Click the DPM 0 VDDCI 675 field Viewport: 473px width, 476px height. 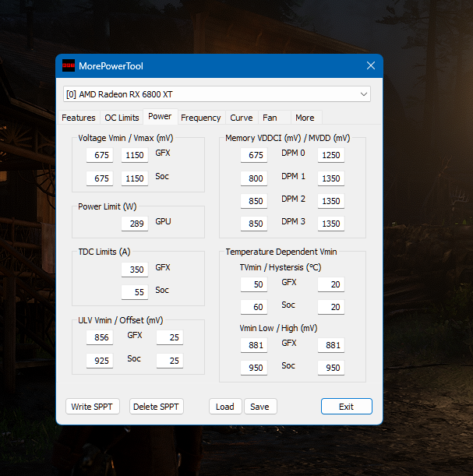pyautogui.click(x=254, y=155)
